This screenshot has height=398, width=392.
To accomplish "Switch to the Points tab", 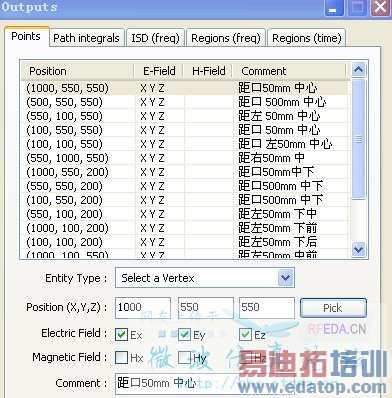I will [26, 36].
